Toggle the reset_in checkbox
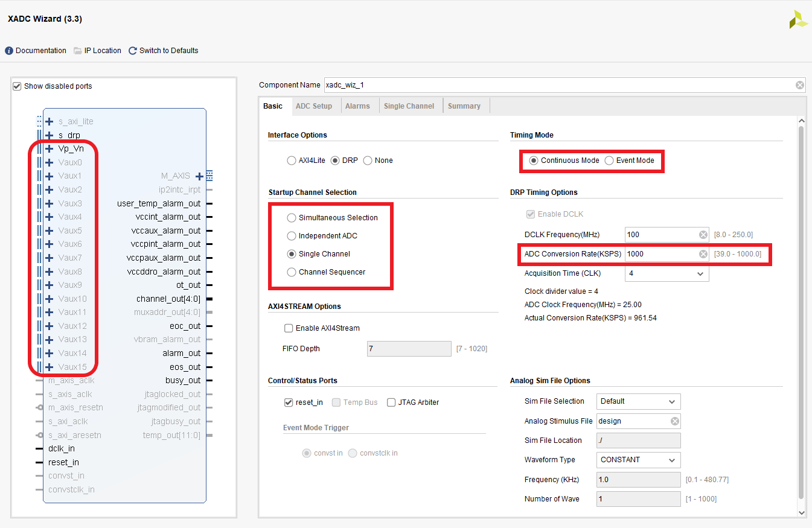Image resolution: width=812 pixels, height=528 pixels. tap(289, 402)
